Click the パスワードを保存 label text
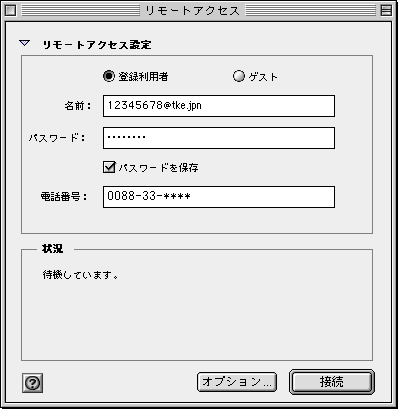 click(159, 167)
